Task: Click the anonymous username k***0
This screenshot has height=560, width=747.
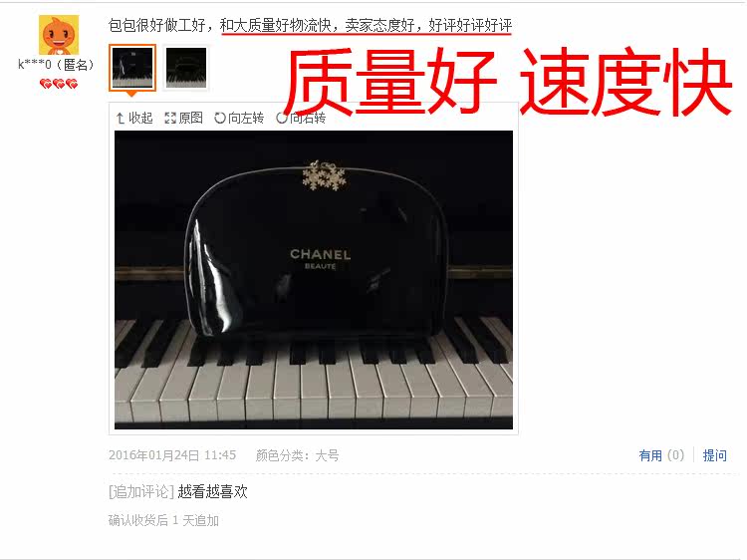Action: [x=56, y=64]
